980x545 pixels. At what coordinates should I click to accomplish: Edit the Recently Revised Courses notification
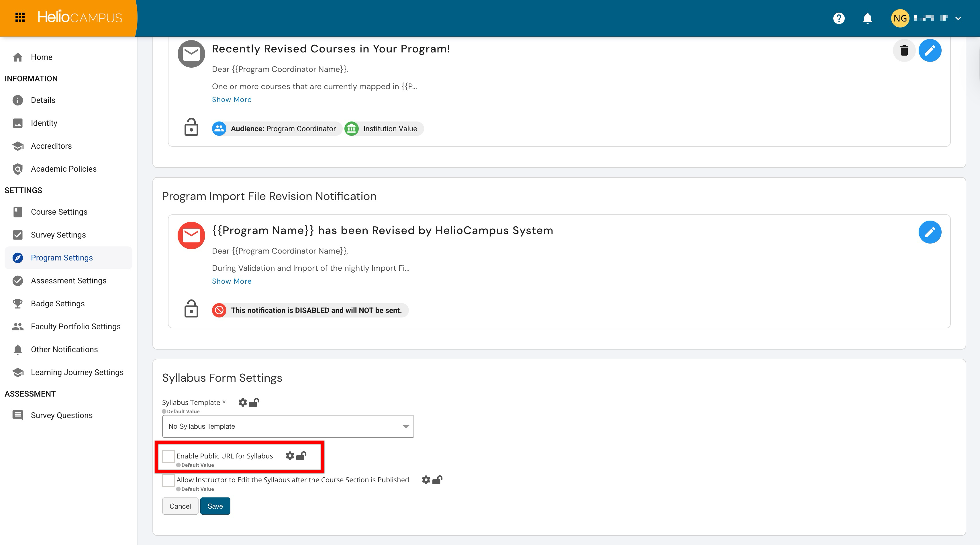(x=930, y=50)
